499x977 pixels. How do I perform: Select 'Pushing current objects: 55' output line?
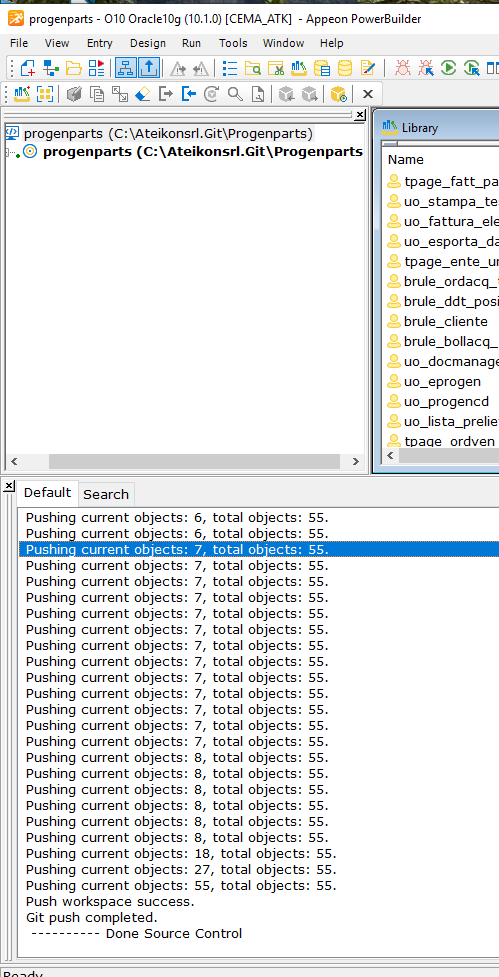(x=181, y=885)
